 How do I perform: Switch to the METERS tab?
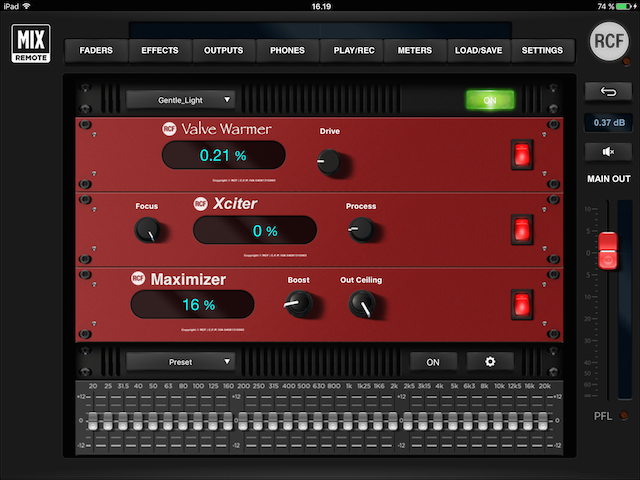tap(415, 51)
